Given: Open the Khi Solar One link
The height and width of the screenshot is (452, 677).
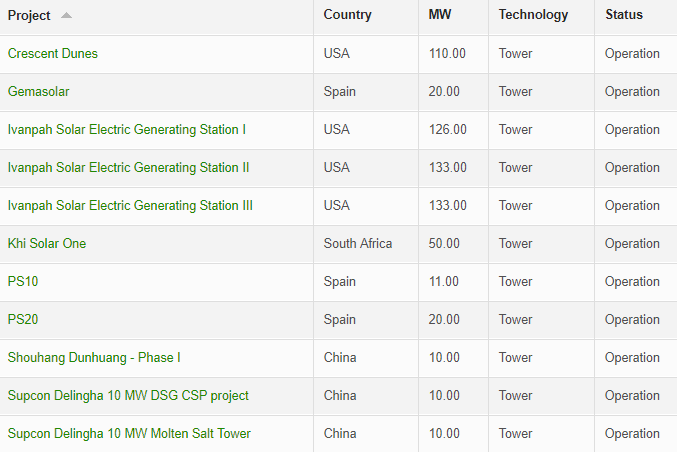Looking at the screenshot, I should 47,243.
